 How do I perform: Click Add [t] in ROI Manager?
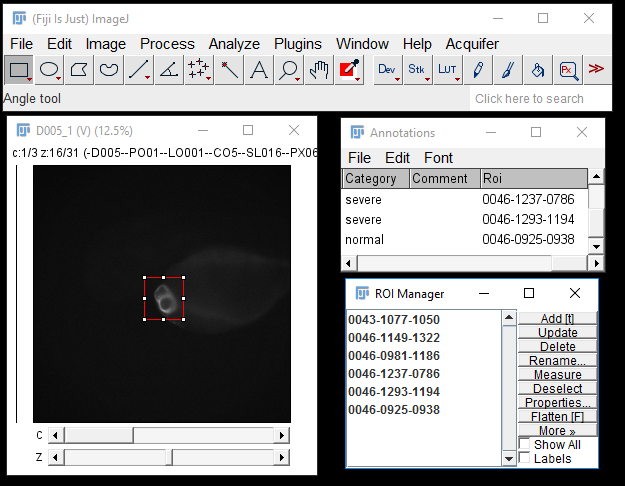[x=557, y=319]
